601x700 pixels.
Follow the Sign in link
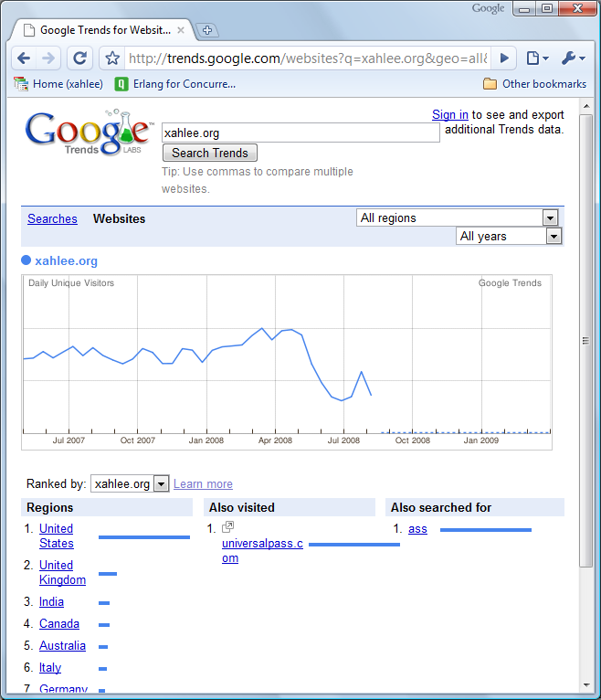tap(450, 114)
